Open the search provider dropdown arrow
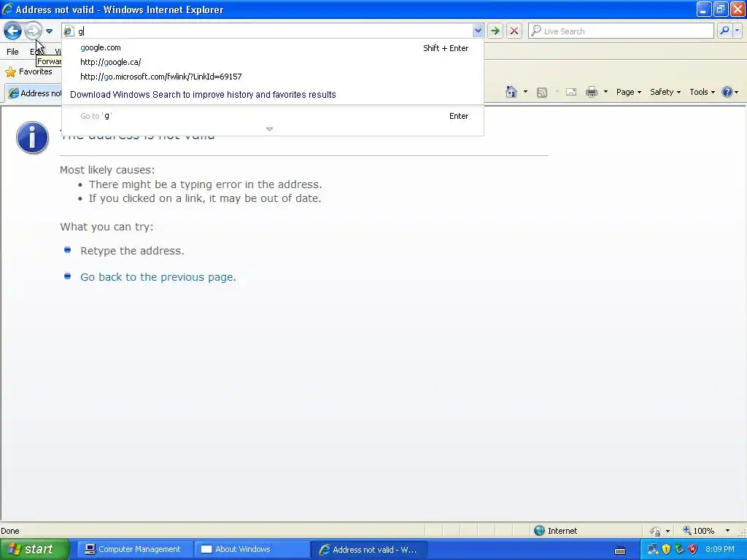 pyautogui.click(x=738, y=31)
